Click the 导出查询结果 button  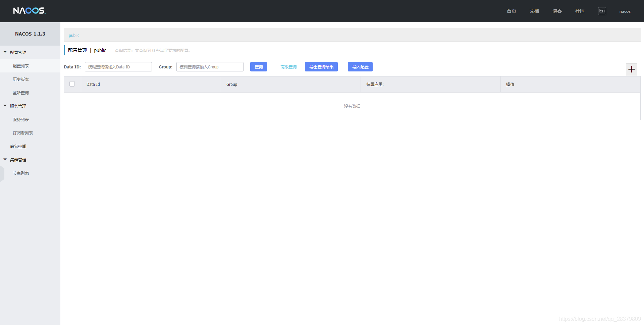pos(321,67)
